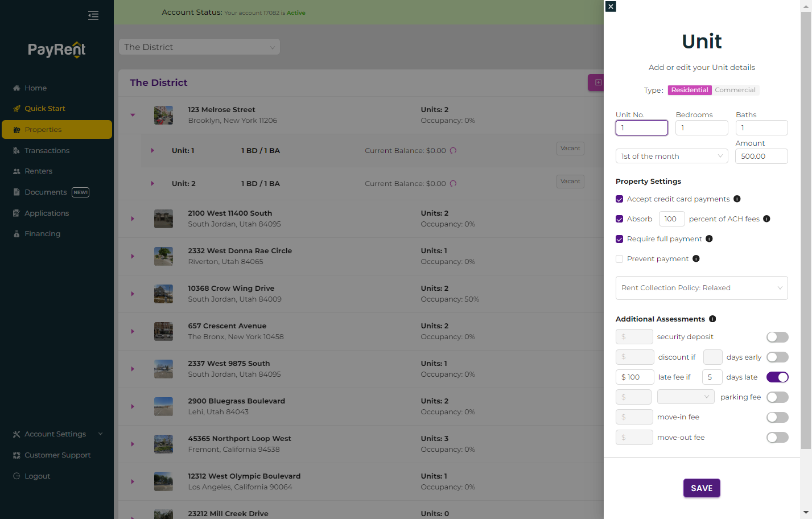812x519 pixels.
Task: Click the Unit No. input field
Action: click(x=642, y=128)
